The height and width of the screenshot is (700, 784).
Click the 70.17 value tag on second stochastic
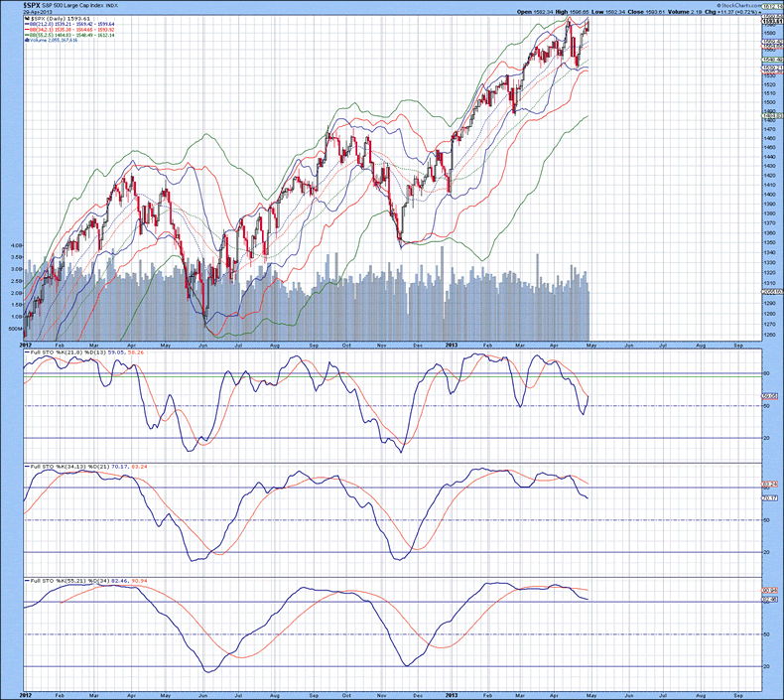click(768, 497)
